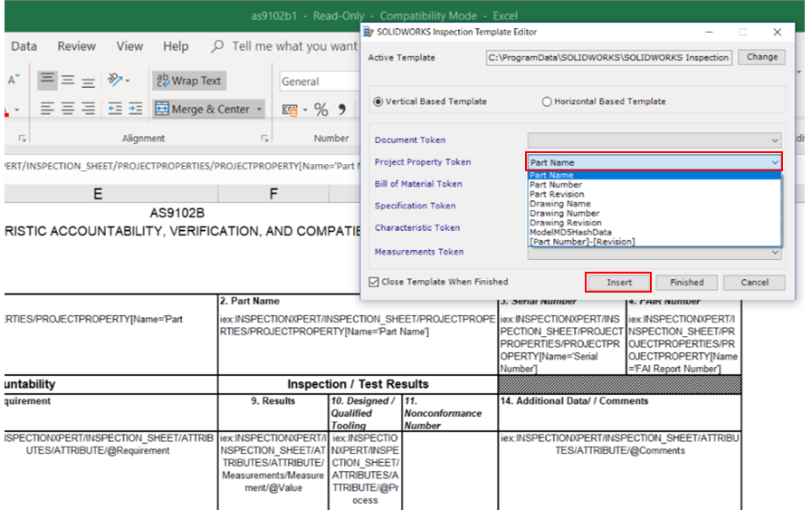Open the Help ribbon tab
This screenshot has width=812, height=510.
(176, 46)
